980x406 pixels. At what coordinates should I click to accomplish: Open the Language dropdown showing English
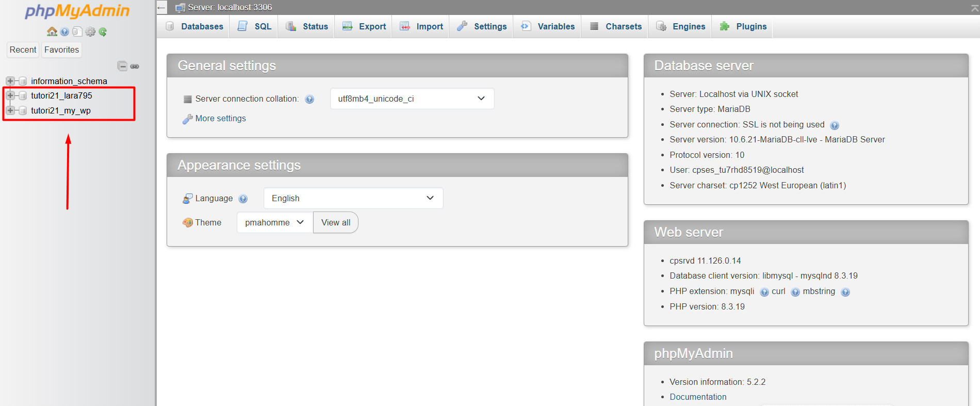[x=353, y=198]
